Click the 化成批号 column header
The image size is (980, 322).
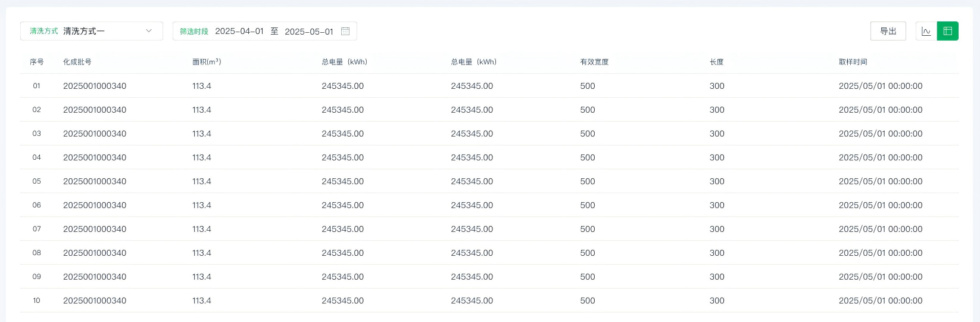[77, 62]
